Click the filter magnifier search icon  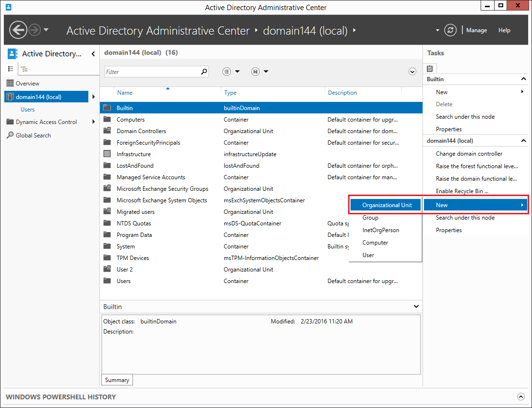coord(204,72)
